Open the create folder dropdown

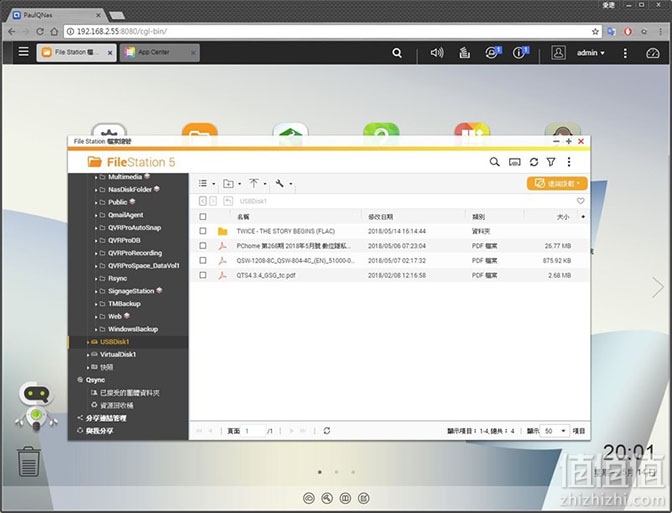[x=232, y=183]
